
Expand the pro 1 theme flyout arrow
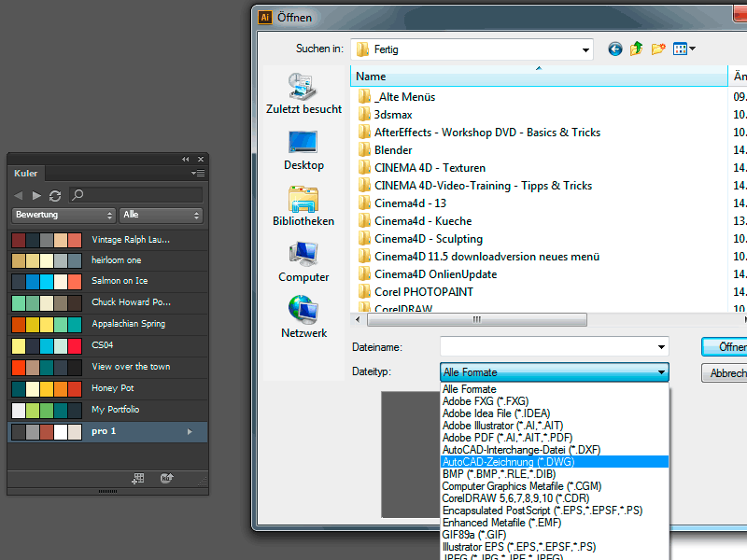(190, 431)
